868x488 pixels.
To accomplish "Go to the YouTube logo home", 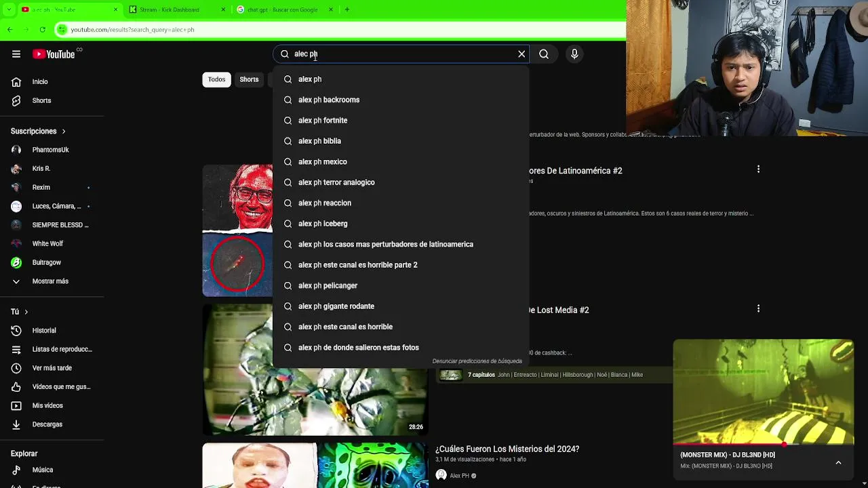I will (x=54, y=54).
